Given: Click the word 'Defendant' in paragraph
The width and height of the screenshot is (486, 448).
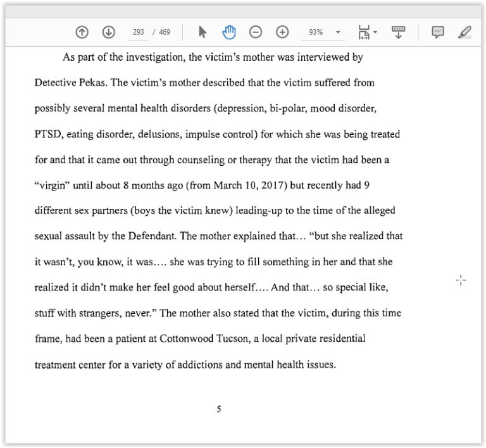Looking at the screenshot, I should click(x=152, y=236).
